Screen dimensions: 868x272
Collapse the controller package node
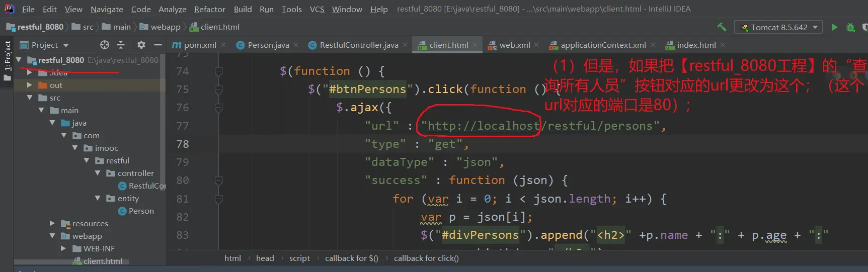(98, 173)
